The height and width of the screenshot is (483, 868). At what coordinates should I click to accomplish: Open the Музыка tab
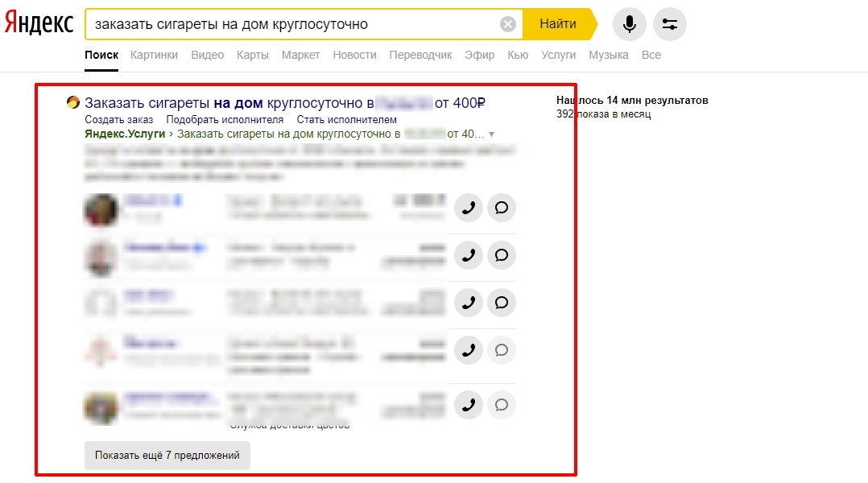pyautogui.click(x=609, y=55)
